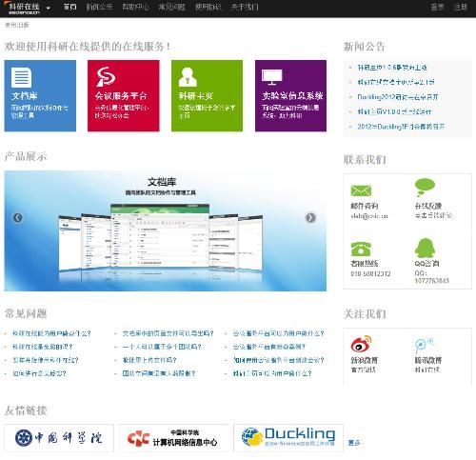Image resolution: width=476 pixels, height=460 pixels.
Task: Open the 实验室信息系统 purple tile
Action: [x=290, y=95]
